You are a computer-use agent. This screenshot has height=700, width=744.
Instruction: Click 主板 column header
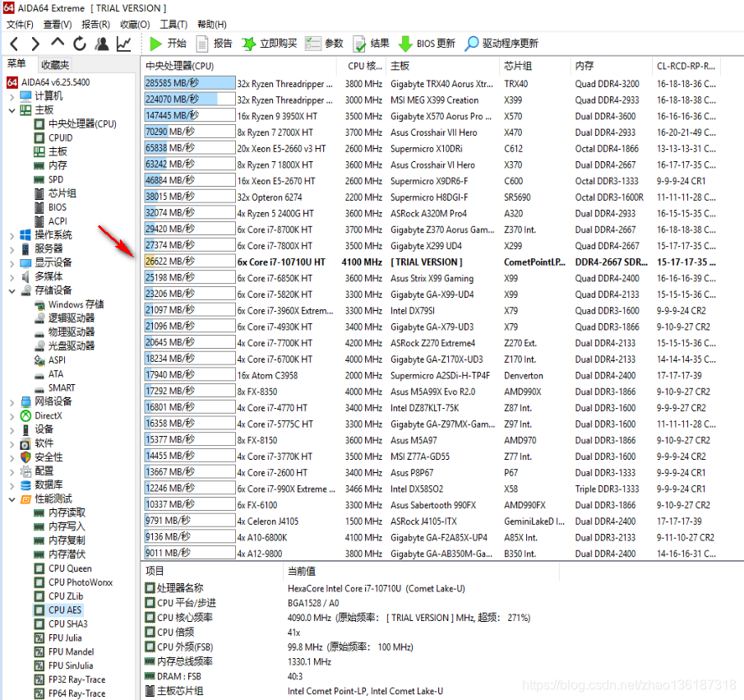(442, 66)
